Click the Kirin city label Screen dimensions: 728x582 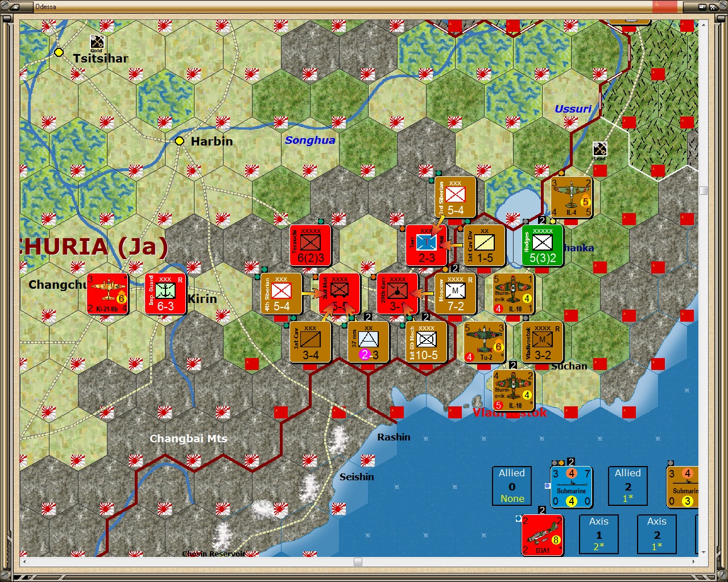tap(202, 299)
